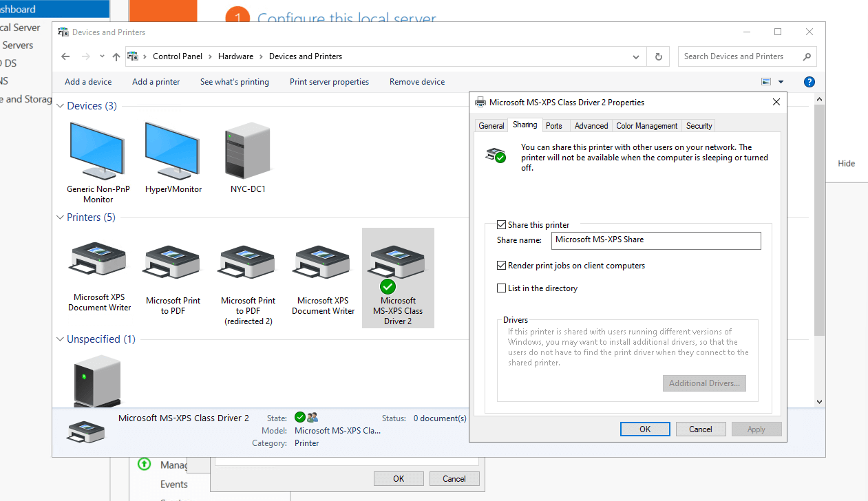The image size is (868, 501).
Task: Click OK in the printer Properties dialog
Action: click(645, 429)
